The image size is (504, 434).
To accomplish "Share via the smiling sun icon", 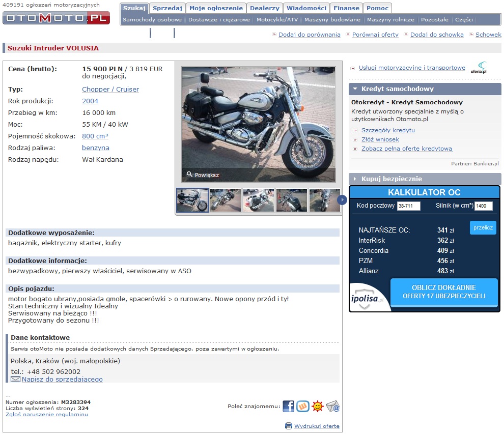I will (x=318, y=406).
